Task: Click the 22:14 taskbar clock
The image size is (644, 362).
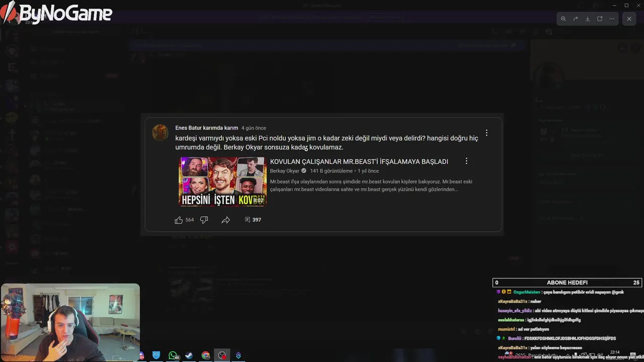Action: point(614,352)
